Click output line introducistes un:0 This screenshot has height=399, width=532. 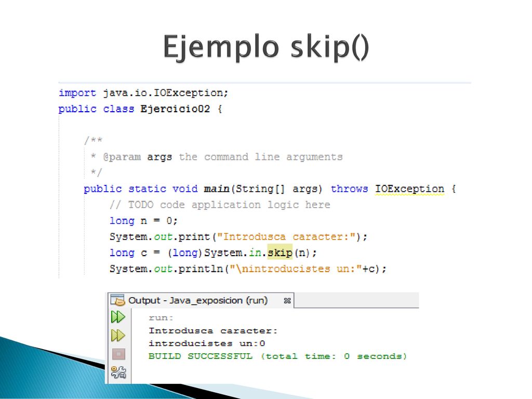click(207, 343)
